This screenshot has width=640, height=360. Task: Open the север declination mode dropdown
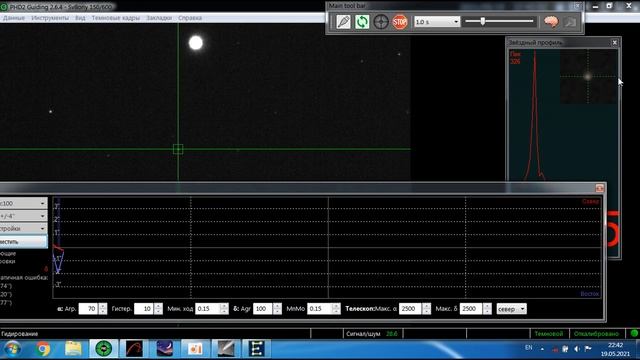[511, 309]
